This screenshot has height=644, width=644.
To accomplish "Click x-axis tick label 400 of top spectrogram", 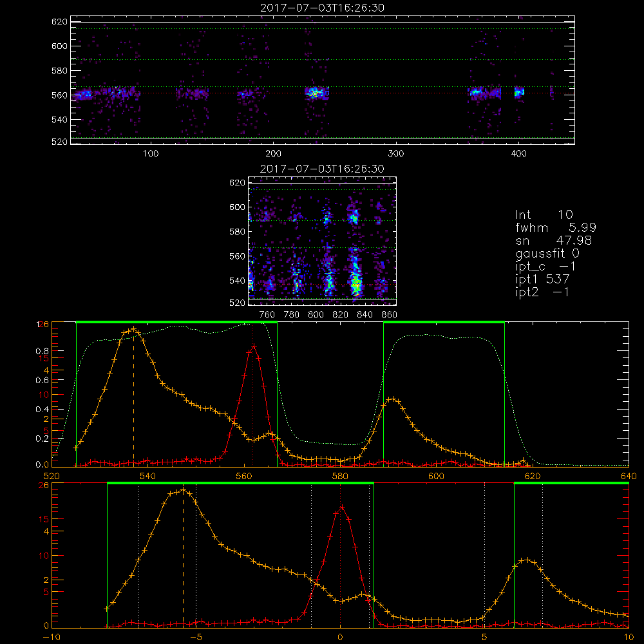I will coord(518,154).
